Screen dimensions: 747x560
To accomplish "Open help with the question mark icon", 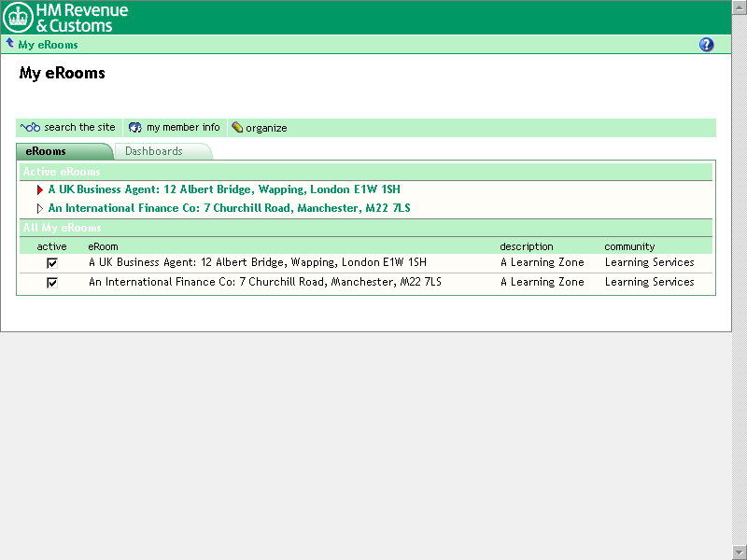I will (x=706, y=45).
